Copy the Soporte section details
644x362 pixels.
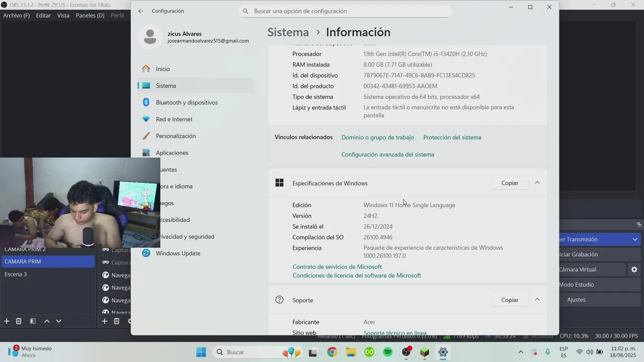tap(510, 300)
